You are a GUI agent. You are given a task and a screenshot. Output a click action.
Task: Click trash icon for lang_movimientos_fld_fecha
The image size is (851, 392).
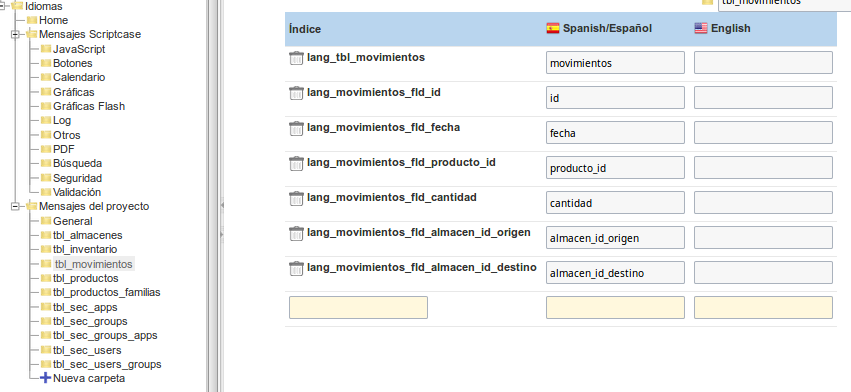tap(296, 129)
